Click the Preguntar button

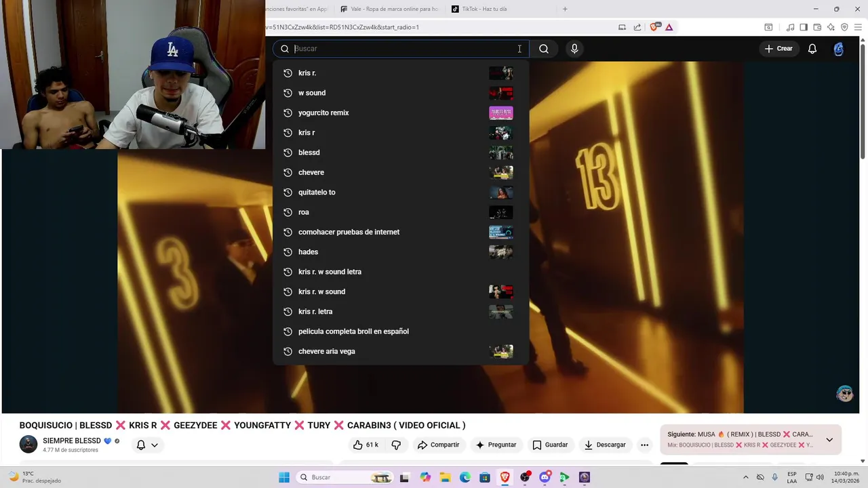coord(496,445)
